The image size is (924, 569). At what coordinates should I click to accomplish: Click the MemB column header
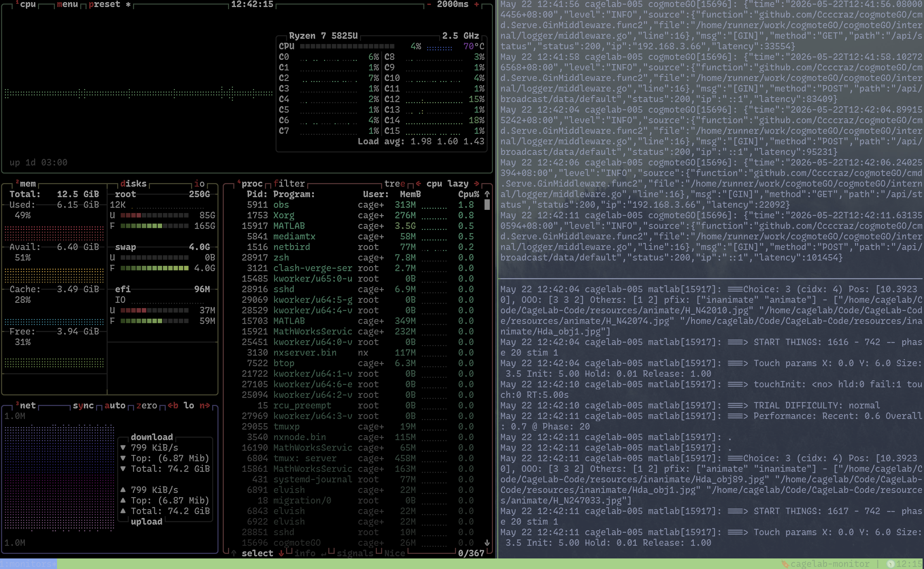(410, 194)
